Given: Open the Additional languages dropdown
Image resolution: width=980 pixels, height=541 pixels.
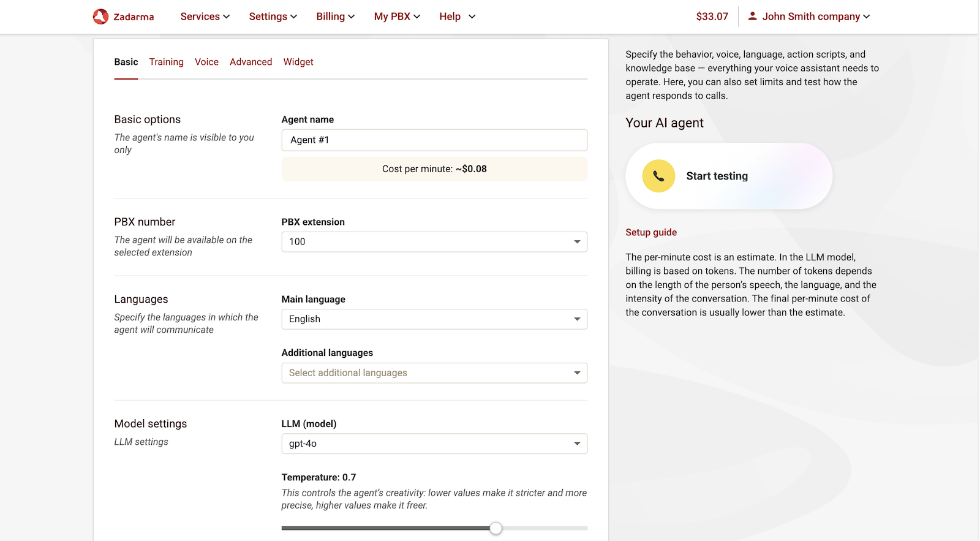Looking at the screenshot, I should (434, 373).
